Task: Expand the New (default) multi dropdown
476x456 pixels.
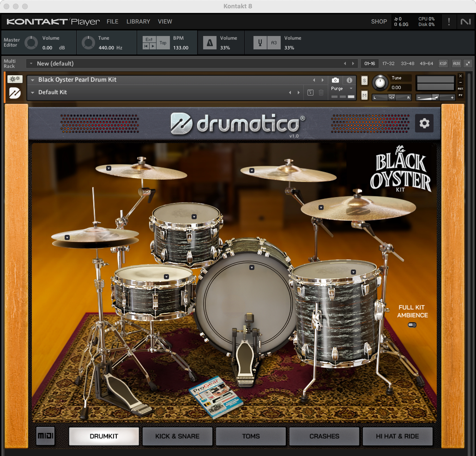Action: pos(31,63)
